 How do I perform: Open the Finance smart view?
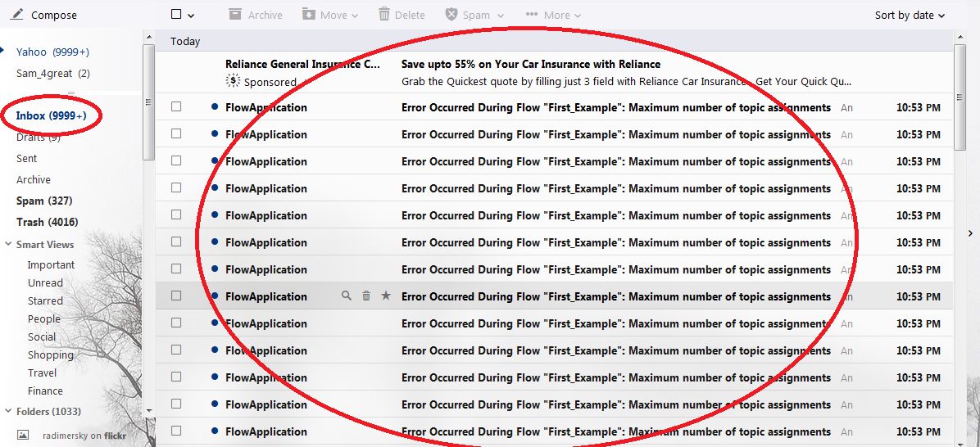45,391
